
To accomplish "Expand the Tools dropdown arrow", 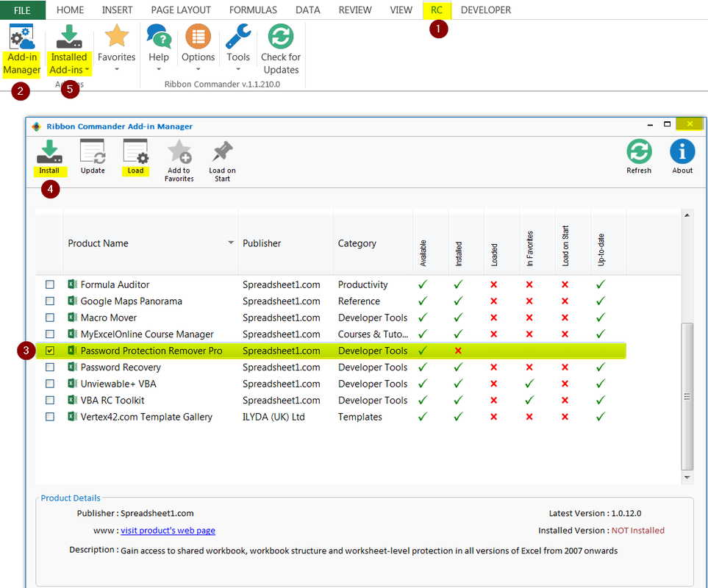I will coord(238,70).
